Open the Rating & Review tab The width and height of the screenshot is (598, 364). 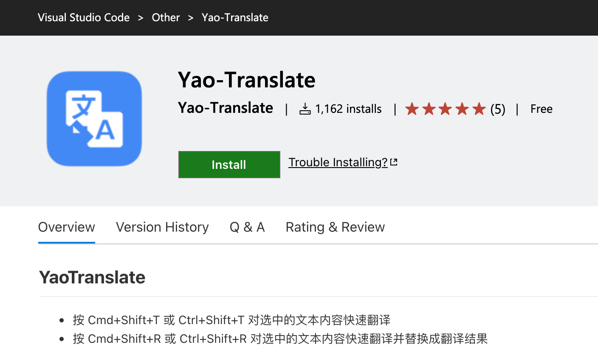335,227
